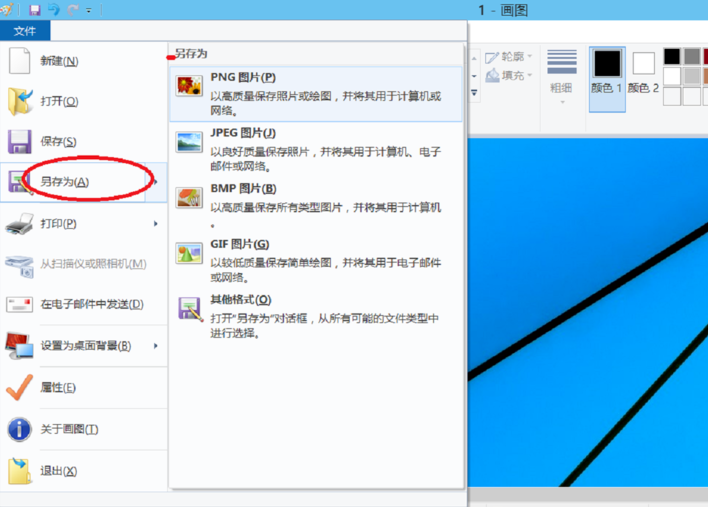Click the floppy disk icon for 保存(S)
708x507 pixels.
pyautogui.click(x=19, y=141)
